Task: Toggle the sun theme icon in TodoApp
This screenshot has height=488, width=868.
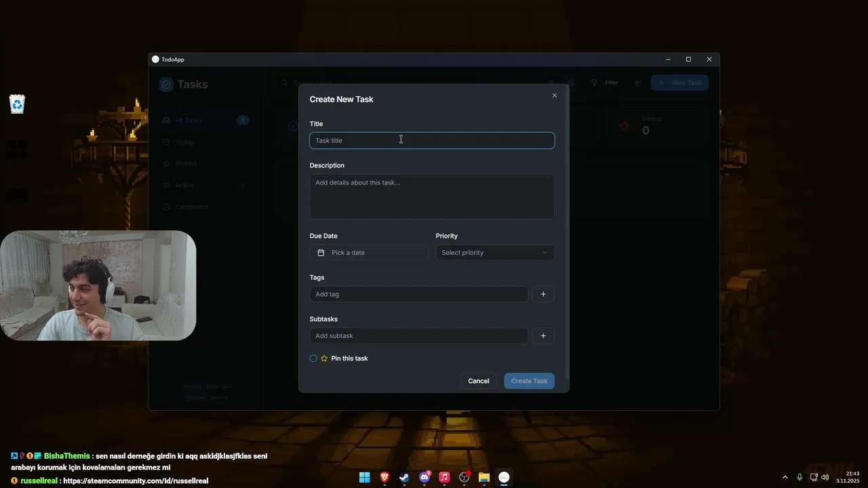Action: click(x=637, y=83)
